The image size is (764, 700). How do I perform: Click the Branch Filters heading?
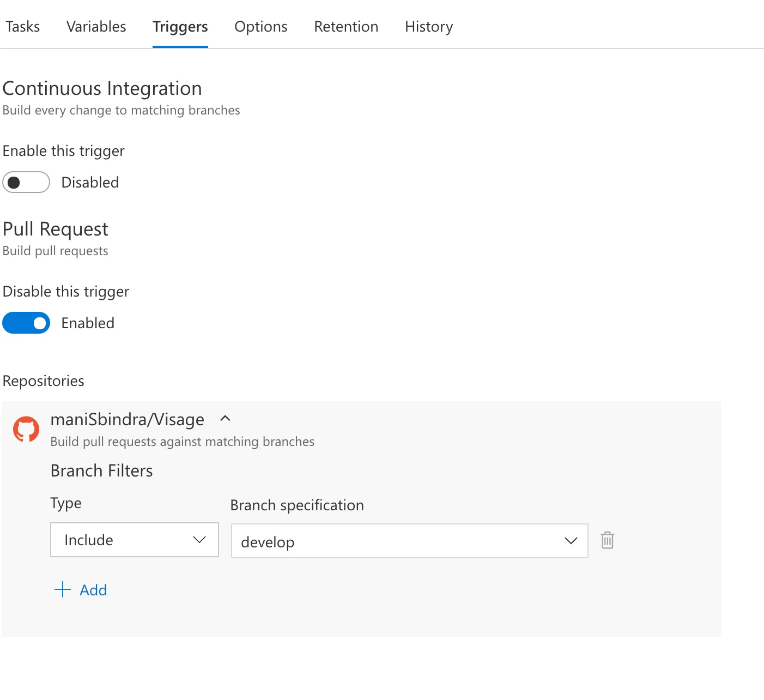[101, 470]
